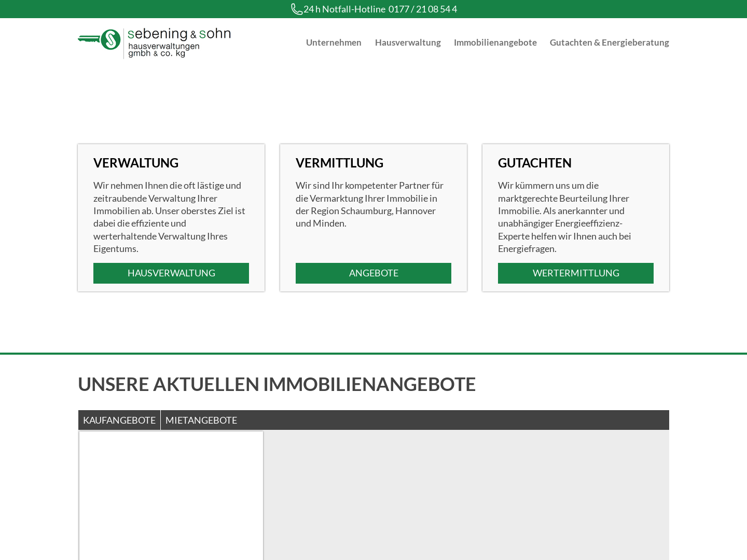Click the green key and S logo emblem
Viewport: 747px width, 560px height.
tap(100, 40)
